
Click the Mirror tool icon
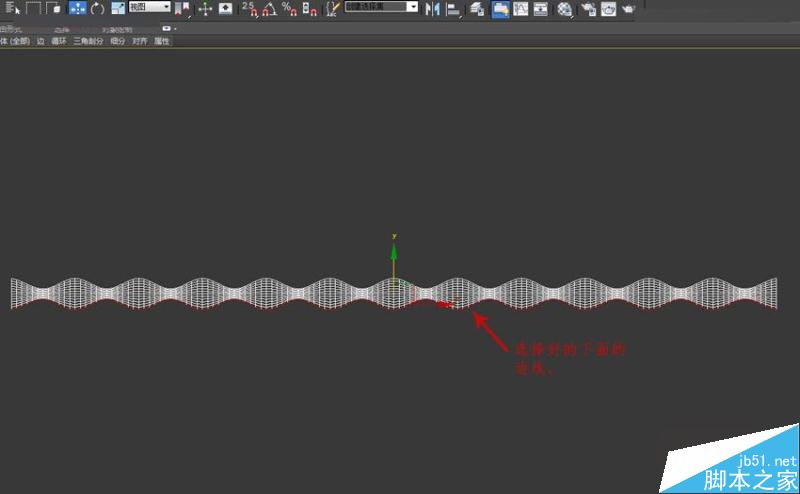point(432,9)
